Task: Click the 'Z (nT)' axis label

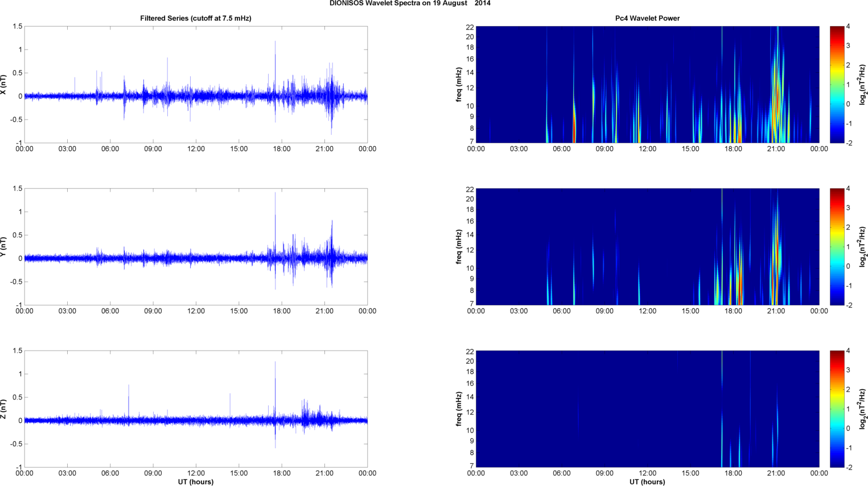Action: (x=4, y=409)
